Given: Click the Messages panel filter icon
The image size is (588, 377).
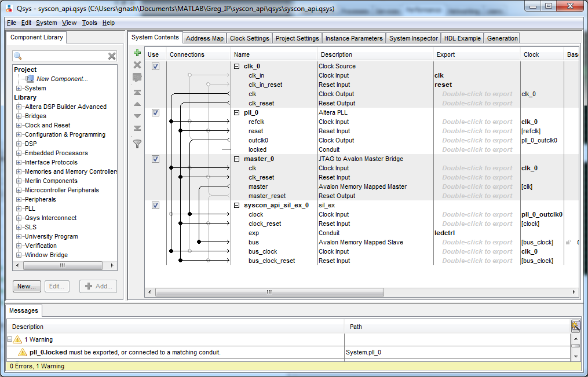Looking at the screenshot, I should point(575,326).
